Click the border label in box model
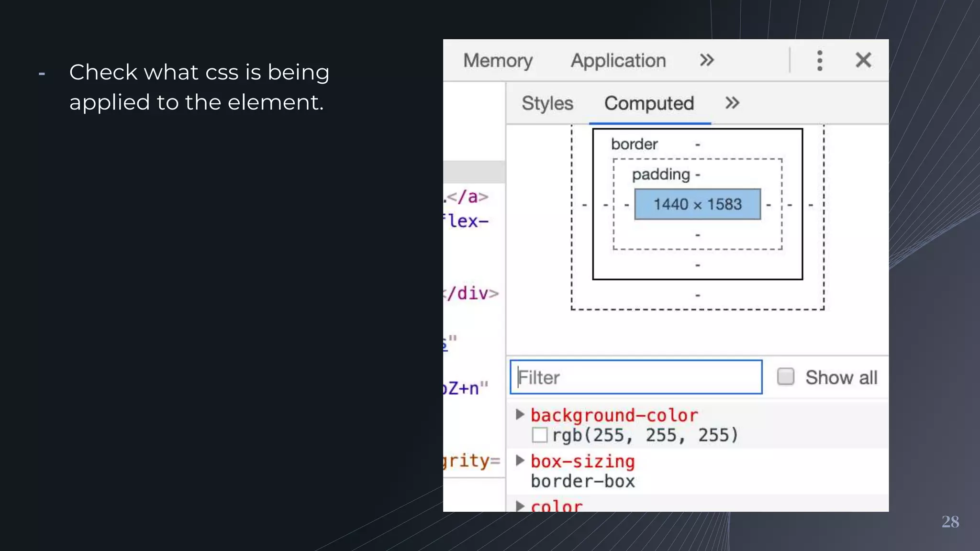 (x=634, y=144)
